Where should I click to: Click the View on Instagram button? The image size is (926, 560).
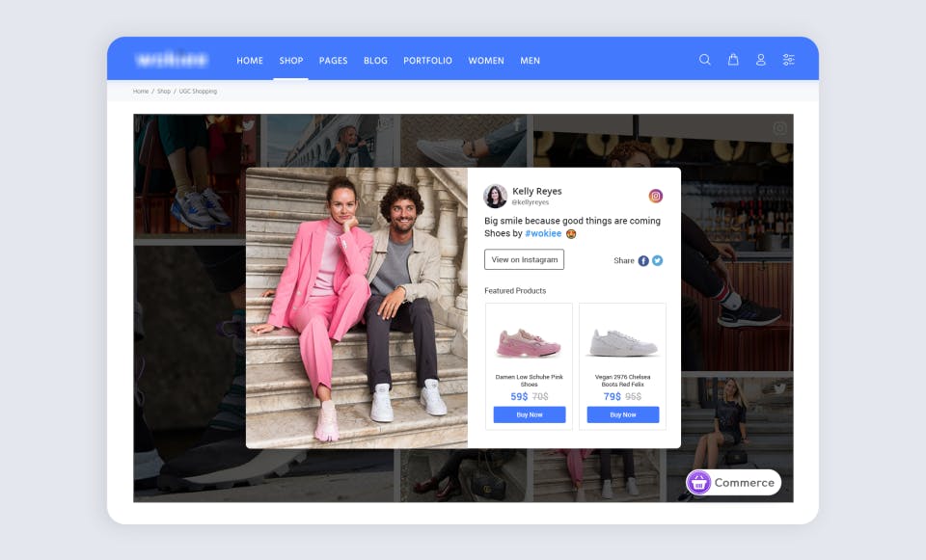(525, 259)
